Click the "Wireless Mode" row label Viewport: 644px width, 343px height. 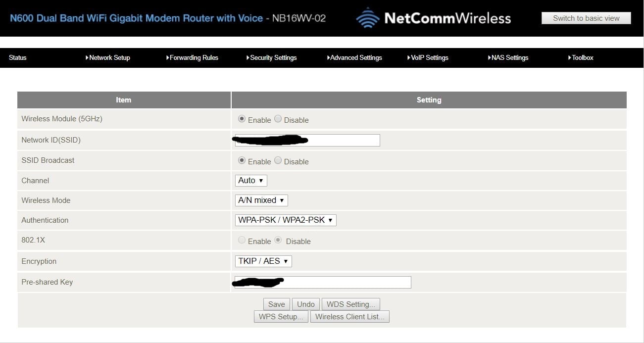tap(46, 200)
